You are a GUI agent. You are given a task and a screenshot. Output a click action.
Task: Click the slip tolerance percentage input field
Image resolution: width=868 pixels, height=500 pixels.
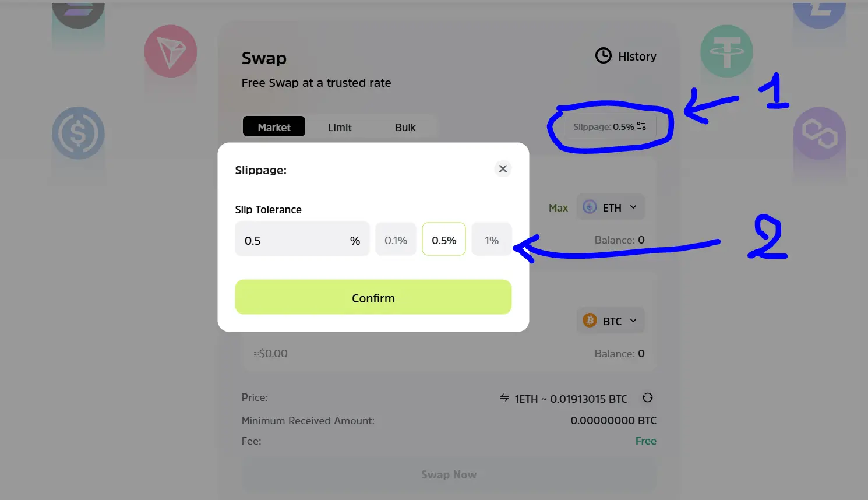click(x=302, y=240)
